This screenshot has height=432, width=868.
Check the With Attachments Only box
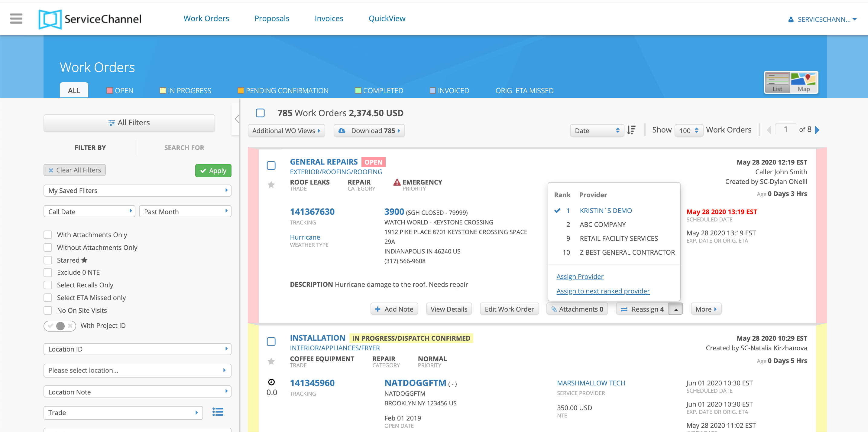tap(48, 235)
